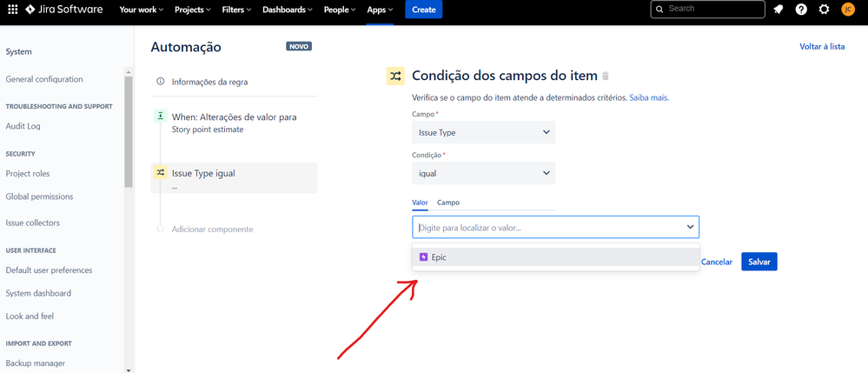
Task: Expand the 'igual' condition dropdown
Action: pos(483,173)
